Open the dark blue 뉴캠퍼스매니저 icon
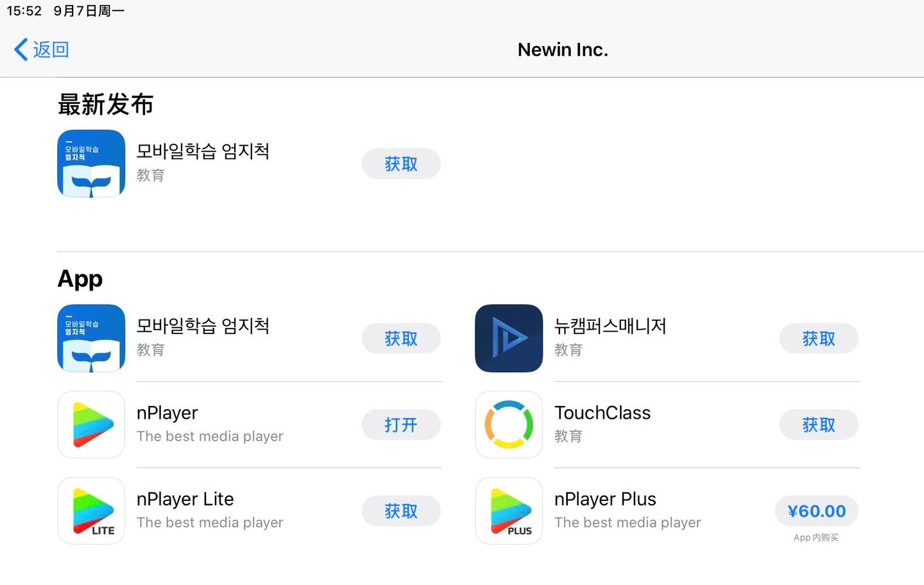Screen dimensions: 924x585 [509, 338]
